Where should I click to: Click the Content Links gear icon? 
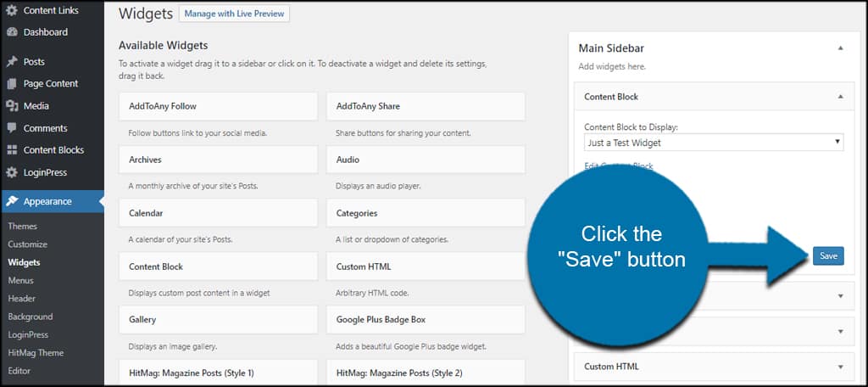pyautogui.click(x=12, y=10)
